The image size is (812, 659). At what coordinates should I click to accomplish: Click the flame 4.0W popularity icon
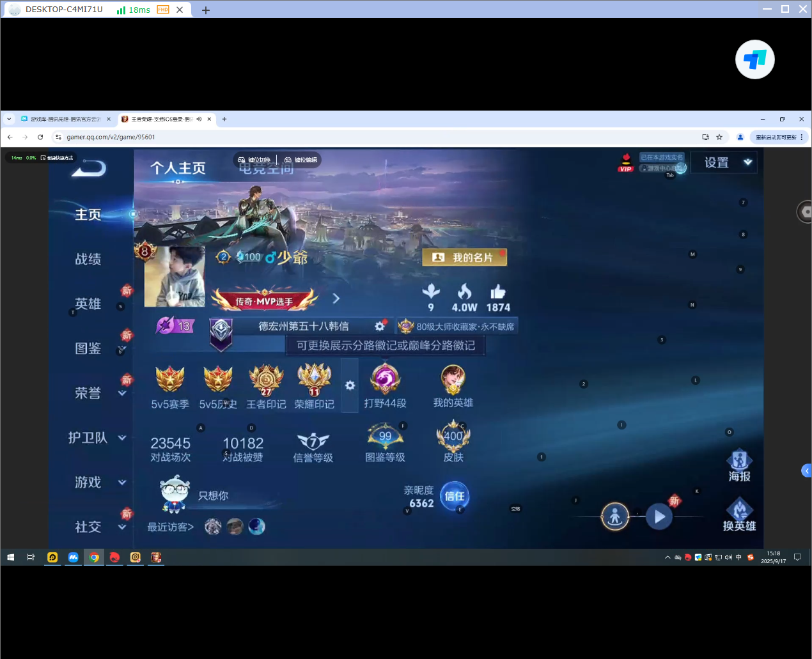point(465,292)
